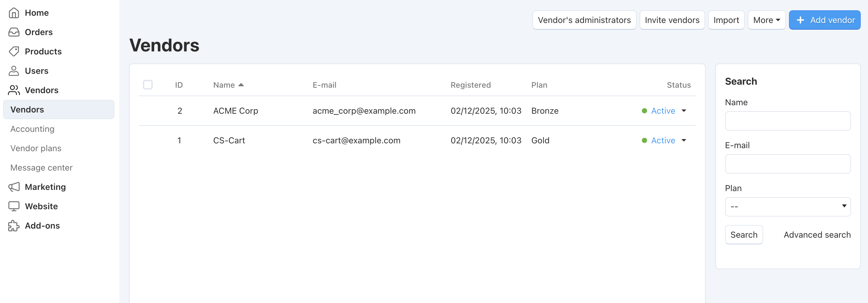Open the More dropdown menu
This screenshot has height=303, width=868.
[x=766, y=20]
